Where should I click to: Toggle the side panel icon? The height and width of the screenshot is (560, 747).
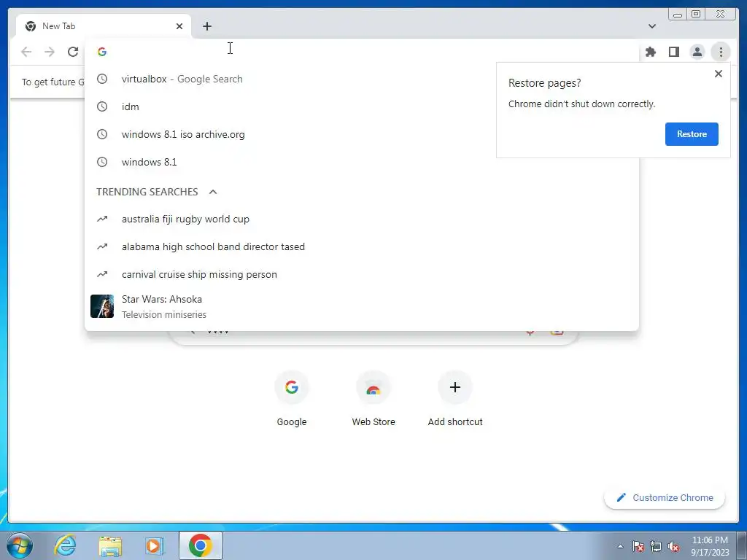(673, 52)
